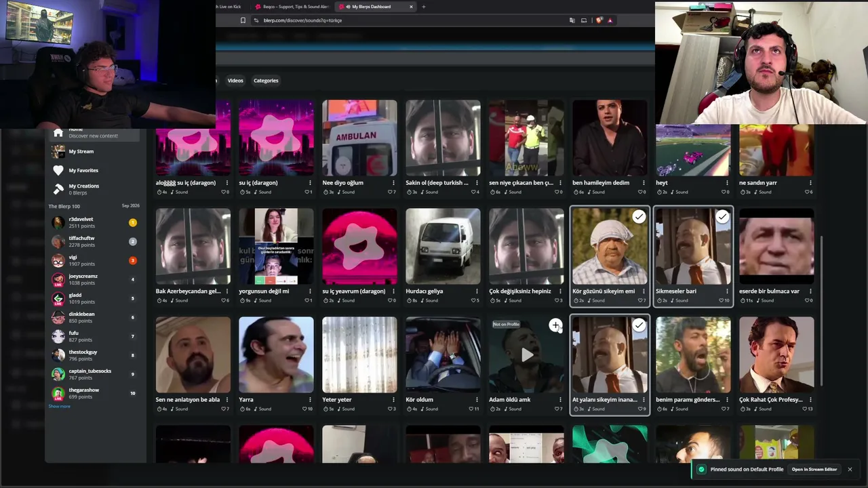Screen dimensions: 868x488
Task: Show the 'su iç yeavrum (daragon)' options menu
Action: click(x=393, y=291)
